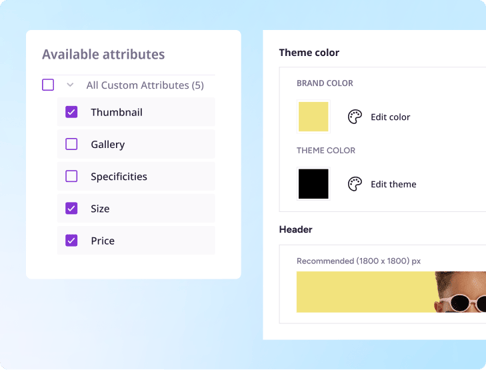486x370 pixels.
Task: Click the palette icon beside Edit color
Action: tap(355, 117)
